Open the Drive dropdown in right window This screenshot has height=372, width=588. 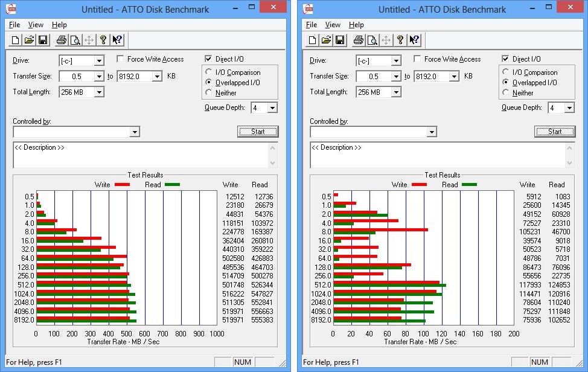(x=396, y=61)
